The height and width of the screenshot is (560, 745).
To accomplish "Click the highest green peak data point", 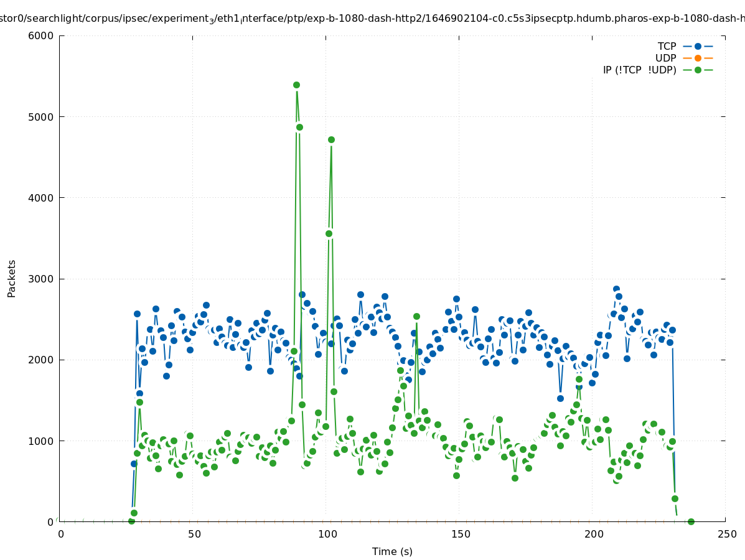I will 296,85.
